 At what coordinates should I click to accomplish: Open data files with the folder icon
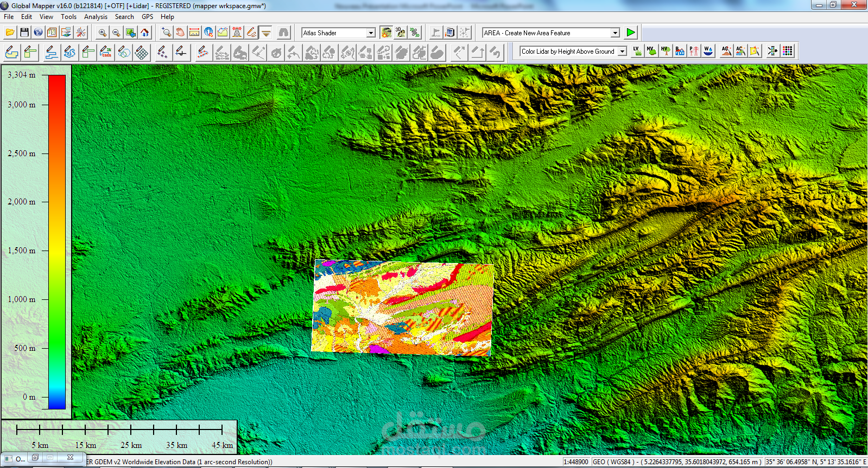pyautogui.click(x=10, y=33)
